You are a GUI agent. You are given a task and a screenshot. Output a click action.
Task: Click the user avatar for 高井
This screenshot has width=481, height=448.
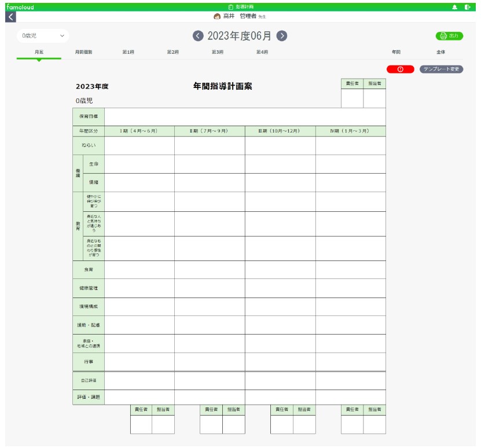tap(217, 17)
